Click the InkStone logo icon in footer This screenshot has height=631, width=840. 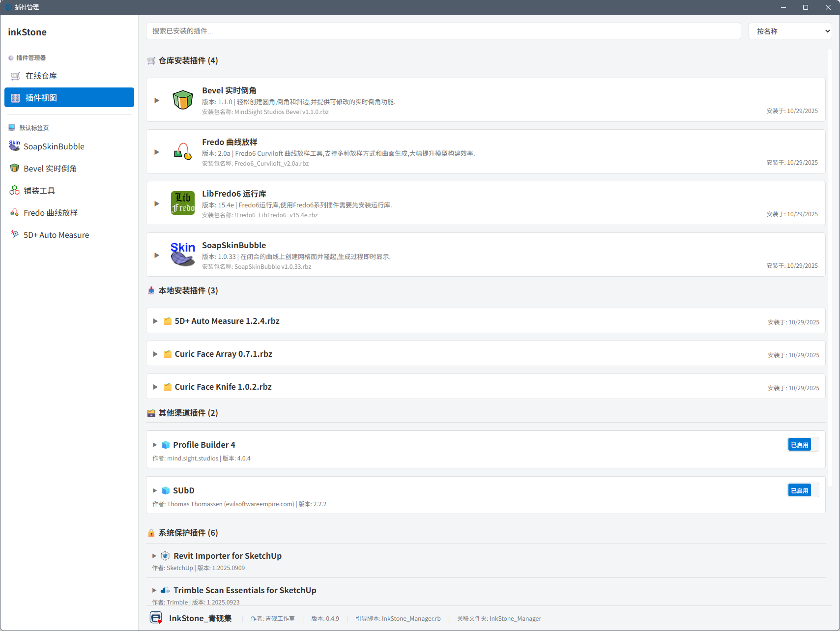pos(156,618)
